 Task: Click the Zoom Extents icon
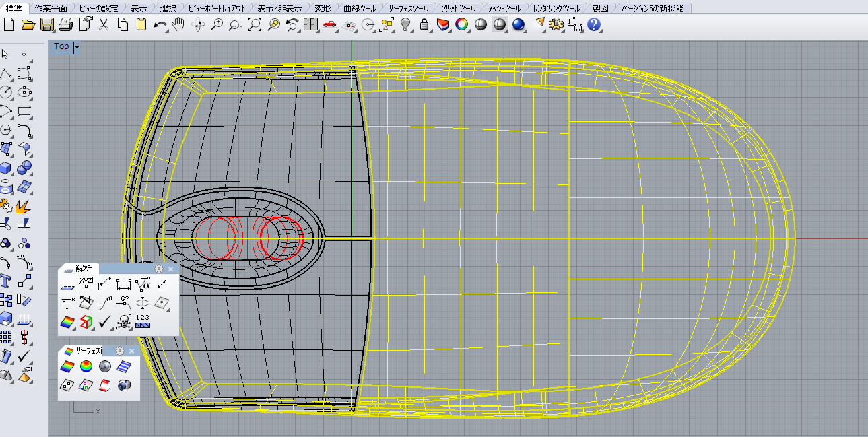255,25
